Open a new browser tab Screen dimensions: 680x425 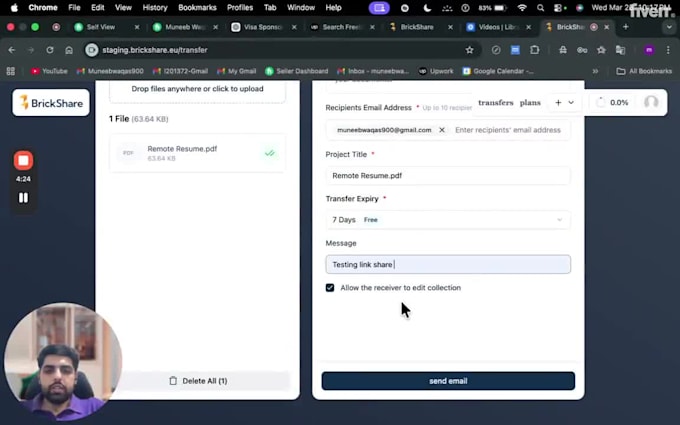click(625, 27)
